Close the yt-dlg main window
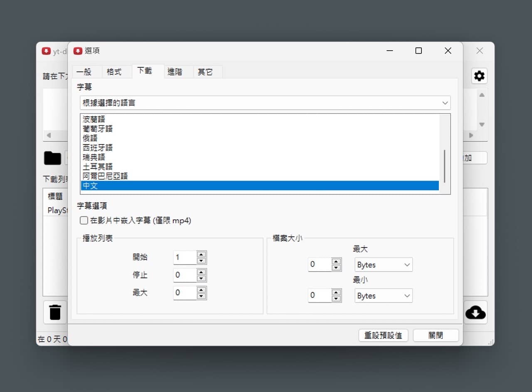 [480, 51]
